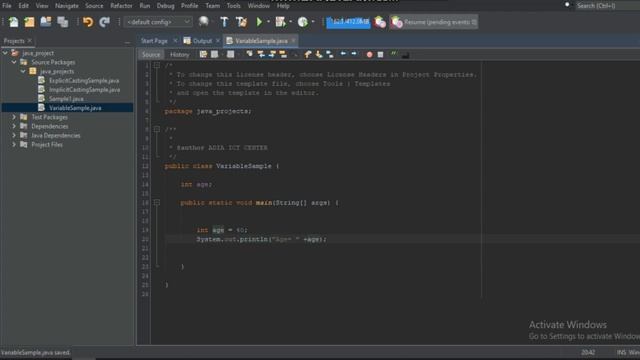The height and width of the screenshot is (360, 640).
Task: Click Find Selection icon in editor toolbar
Action: tap(249, 54)
